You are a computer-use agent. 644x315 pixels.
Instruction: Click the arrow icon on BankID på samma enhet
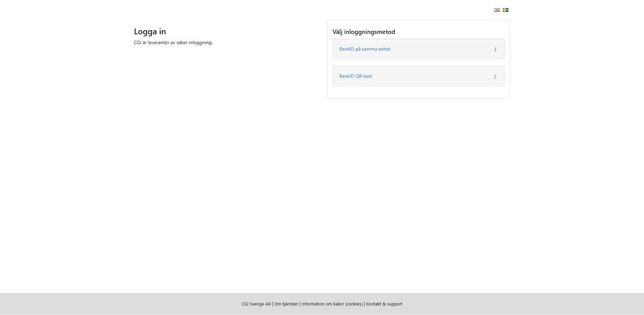[495, 49]
